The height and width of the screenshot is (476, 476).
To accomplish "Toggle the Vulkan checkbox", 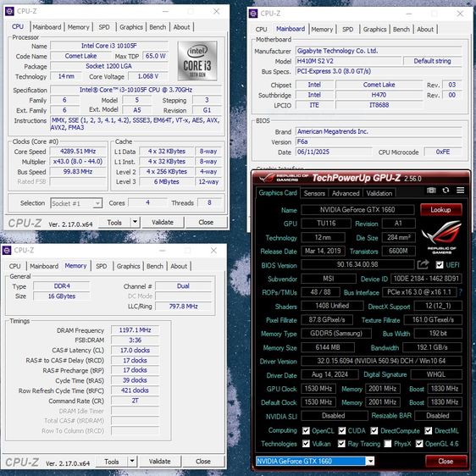I will [x=306, y=444].
